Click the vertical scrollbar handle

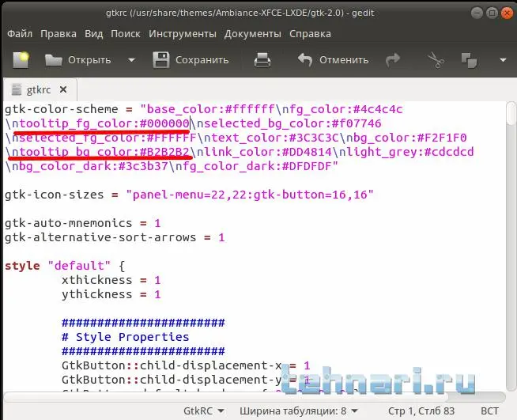click(x=511, y=113)
